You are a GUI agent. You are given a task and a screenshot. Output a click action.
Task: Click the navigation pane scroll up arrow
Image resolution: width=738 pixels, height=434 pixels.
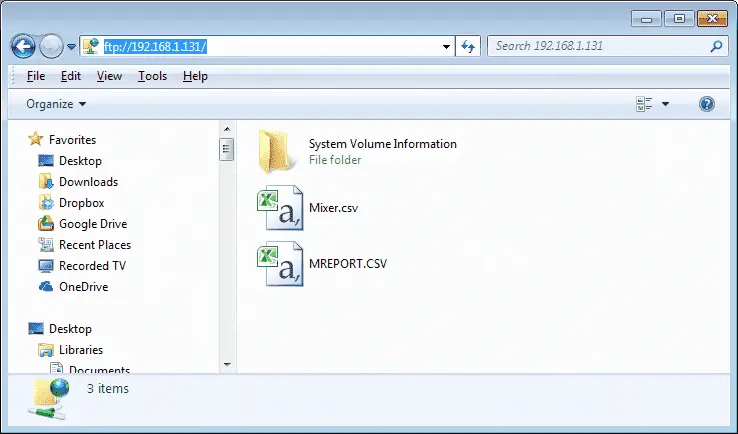click(x=227, y=129)
